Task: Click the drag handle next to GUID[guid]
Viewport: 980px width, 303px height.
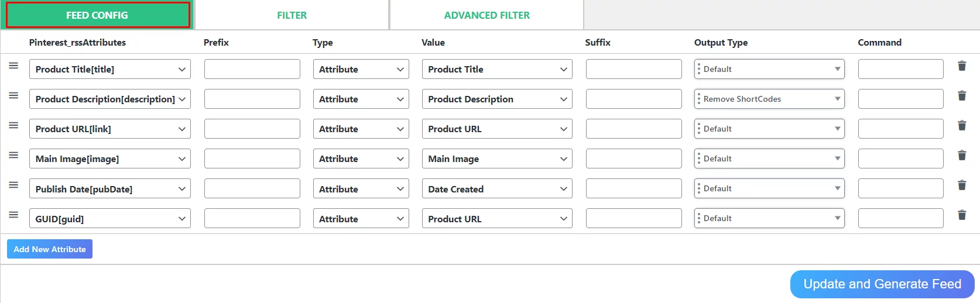Action: click(x=13, y=215)
